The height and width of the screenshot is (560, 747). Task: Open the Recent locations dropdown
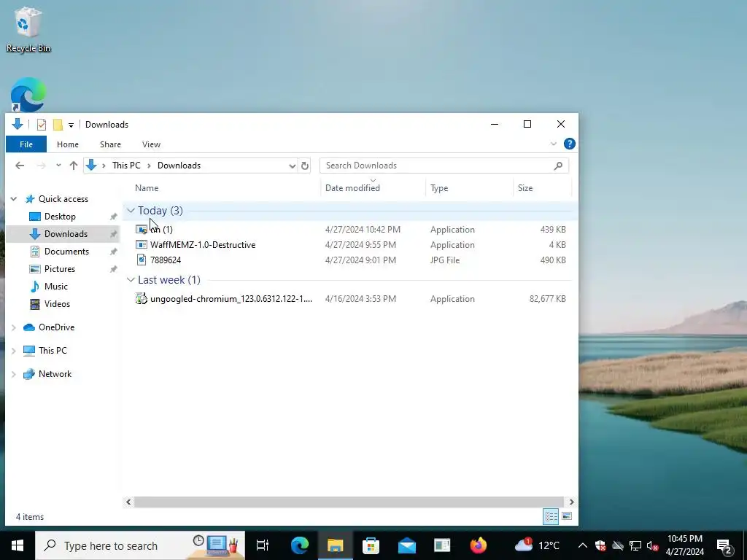58,166
